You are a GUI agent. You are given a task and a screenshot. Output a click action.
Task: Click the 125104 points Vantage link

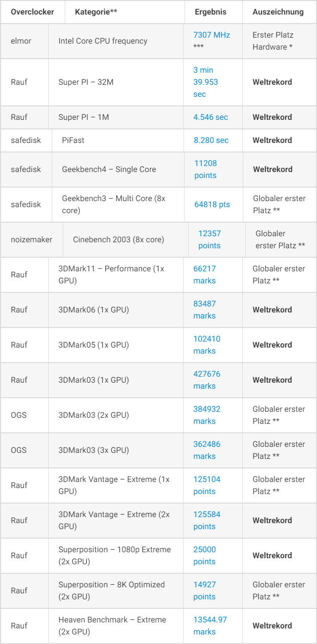[207, 486]
